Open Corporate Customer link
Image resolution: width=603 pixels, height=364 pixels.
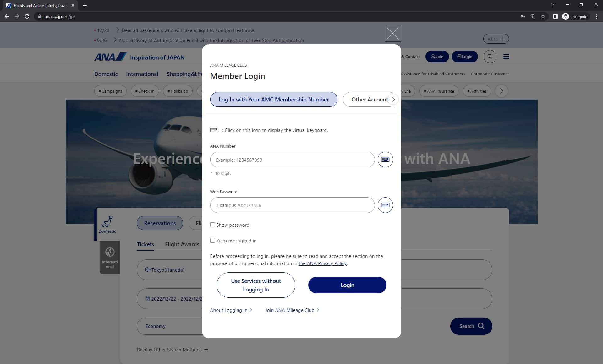(490, 74)
